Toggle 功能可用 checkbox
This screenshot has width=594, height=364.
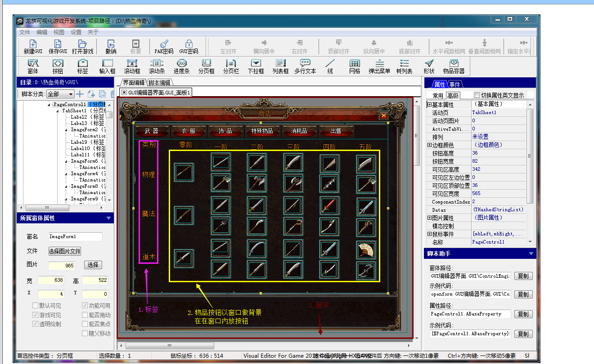coord(85,306)
